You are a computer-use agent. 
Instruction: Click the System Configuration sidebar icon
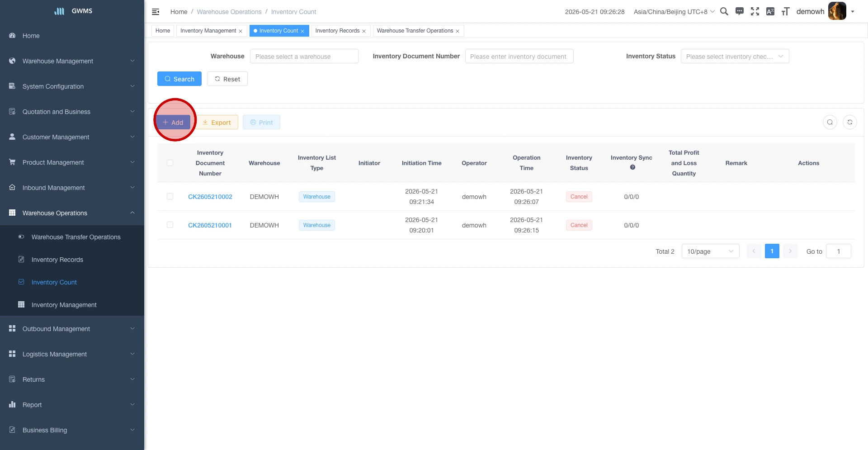coord(12,86)
